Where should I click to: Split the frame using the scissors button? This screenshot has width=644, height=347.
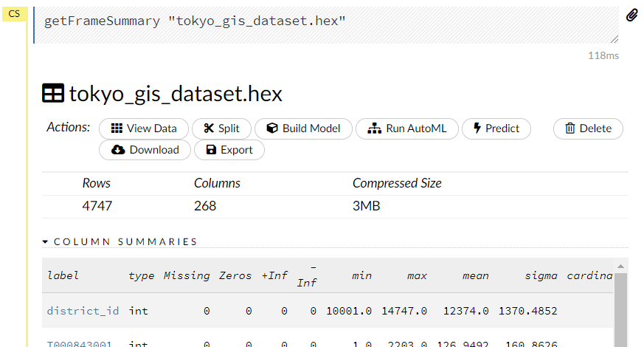click(221, 128)
